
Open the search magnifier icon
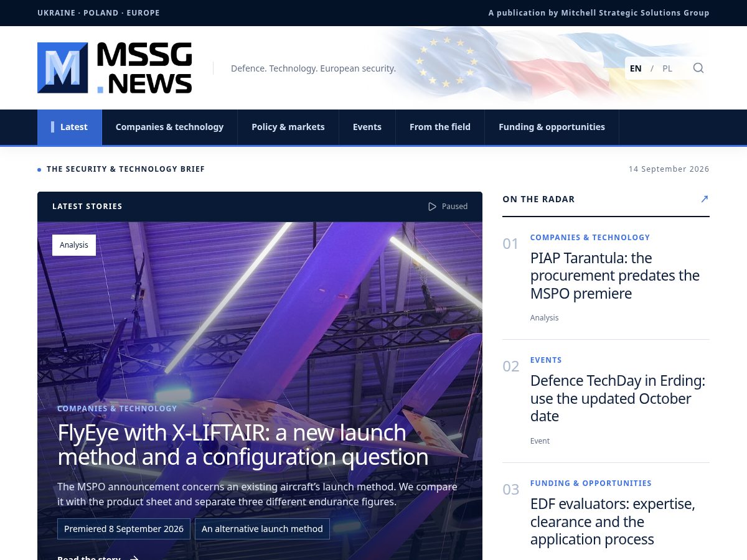tap(698, 68)
